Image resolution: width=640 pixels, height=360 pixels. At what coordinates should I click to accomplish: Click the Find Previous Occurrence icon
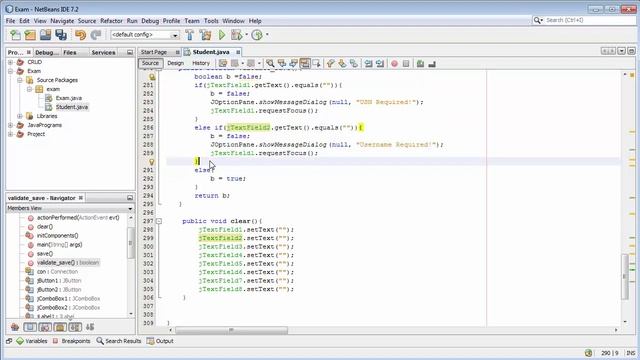pos(282,63)
